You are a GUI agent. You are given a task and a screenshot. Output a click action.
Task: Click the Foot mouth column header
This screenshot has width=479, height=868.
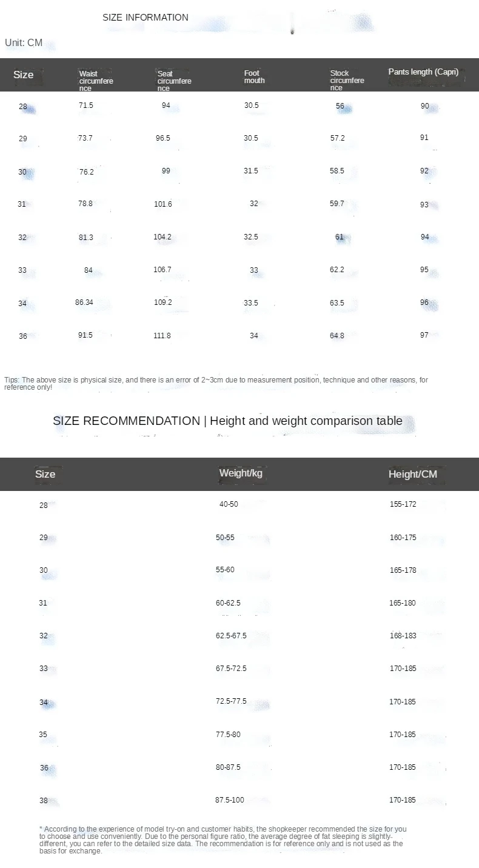pos(255,77)
